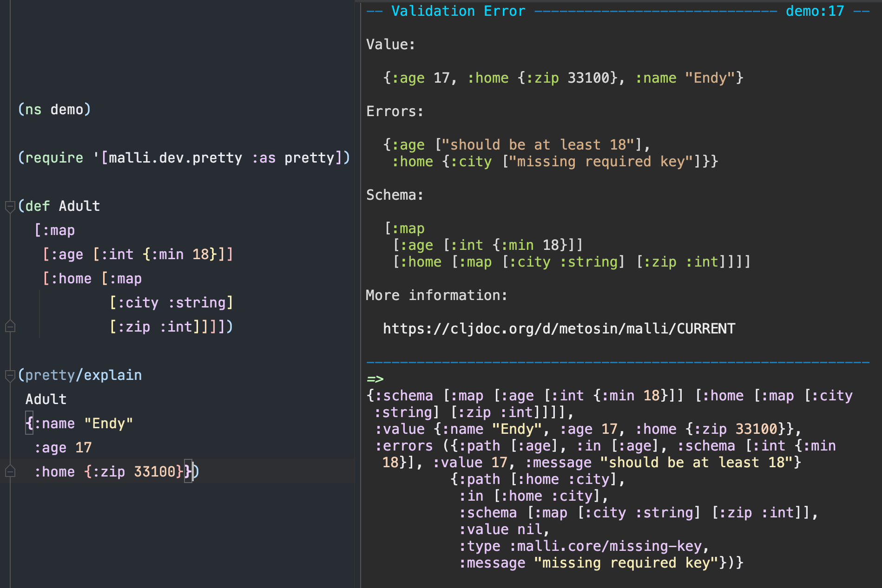The height and width of the screenshot is (588, 882).
Task: Click fold end marker beside "[:zip :int]" editor line
Action: coord(10,327)
